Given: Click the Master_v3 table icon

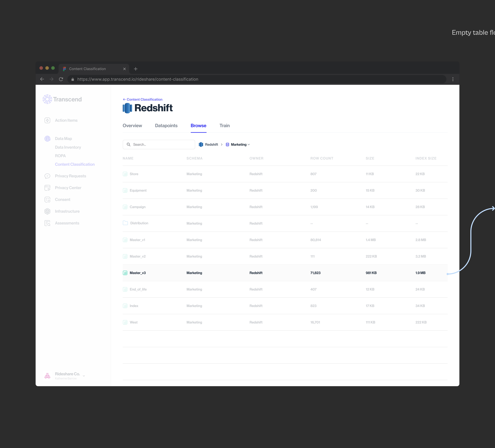Looking at the screenshot, I should [x=125, y=273].
